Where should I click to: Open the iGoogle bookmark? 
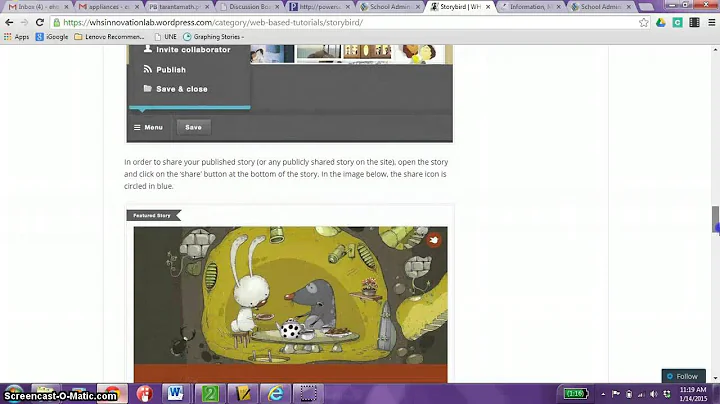52,37
